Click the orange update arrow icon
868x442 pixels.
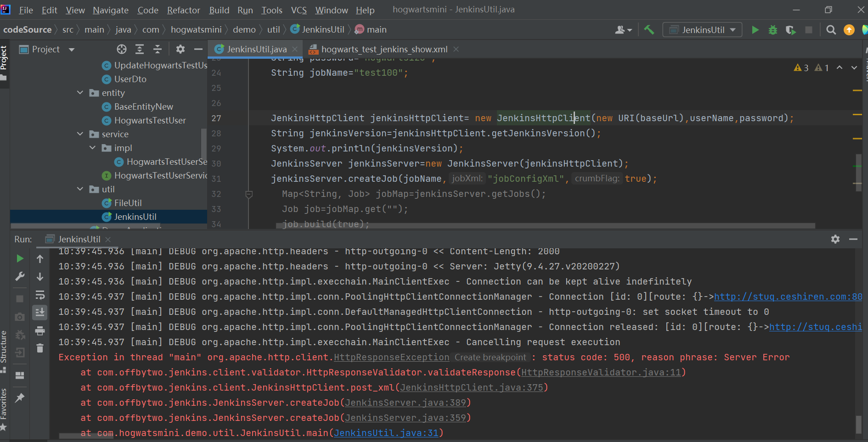click(849, 30)
